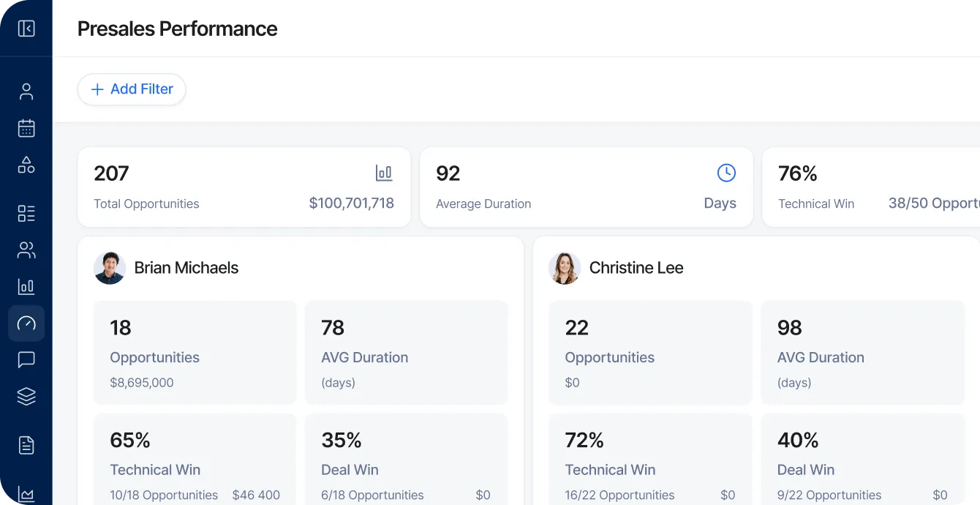Open the layers stack icon in the sidebar
980x505 pixels.
[26, 396]
